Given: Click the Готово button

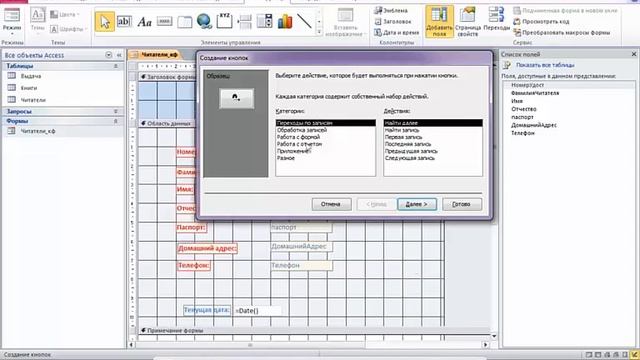Looking at the screenshot, I should pyautogui.click(x=462, y=204).
